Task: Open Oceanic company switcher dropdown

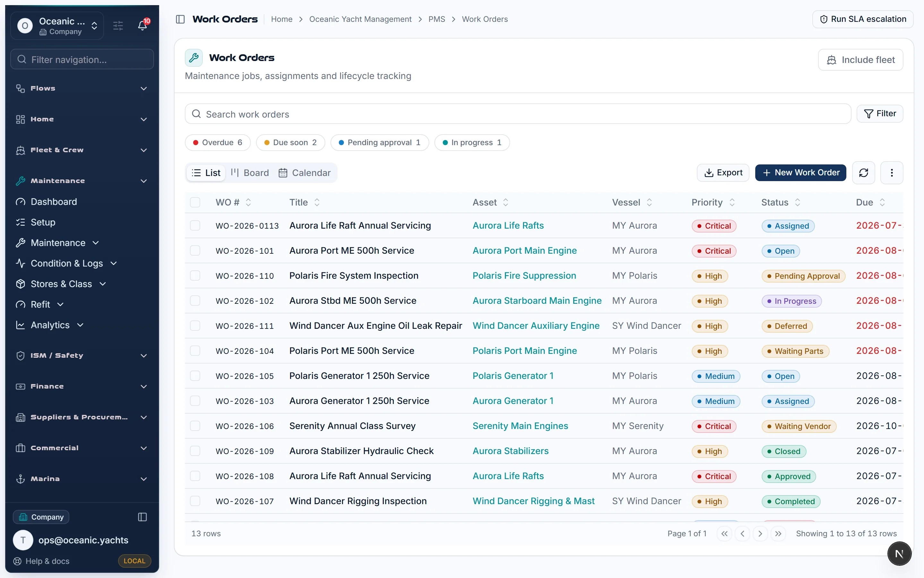Action: [x=57, y=26]
